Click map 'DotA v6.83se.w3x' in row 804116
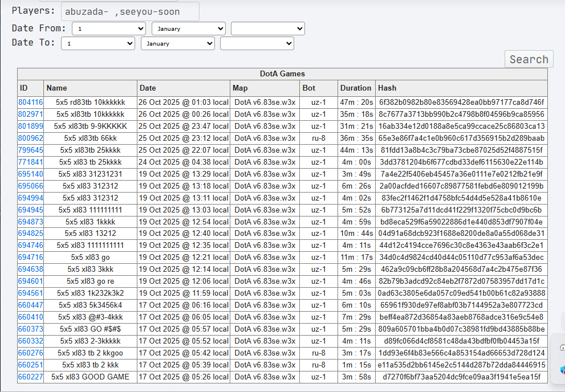Viewport: 565px width, 392px height. (265, 102)
